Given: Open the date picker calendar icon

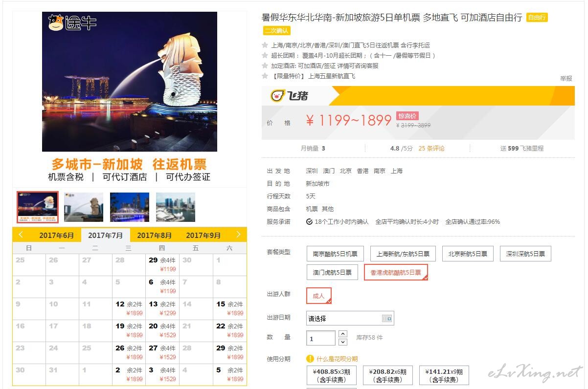Looking at the screenshot, I should [387, 318].
